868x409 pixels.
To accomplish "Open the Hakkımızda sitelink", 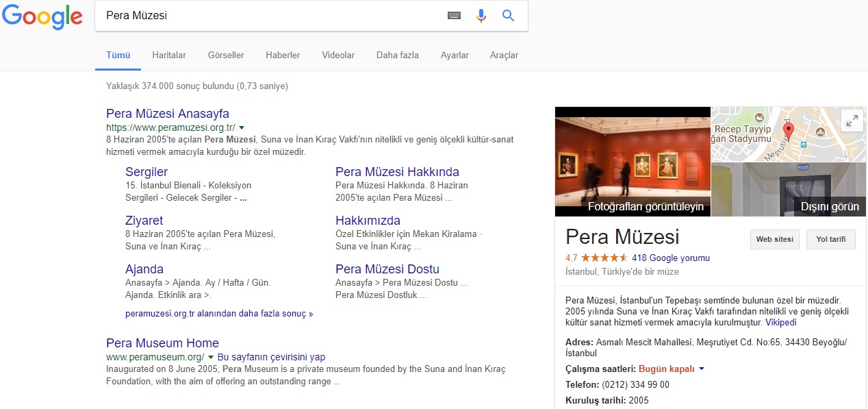I will [x=368, y=221].
